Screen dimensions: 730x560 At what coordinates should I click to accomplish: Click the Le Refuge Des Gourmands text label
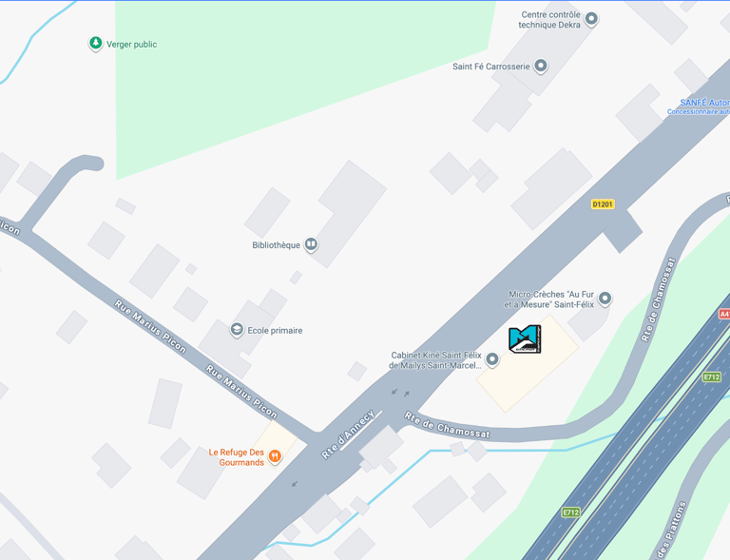236,457
